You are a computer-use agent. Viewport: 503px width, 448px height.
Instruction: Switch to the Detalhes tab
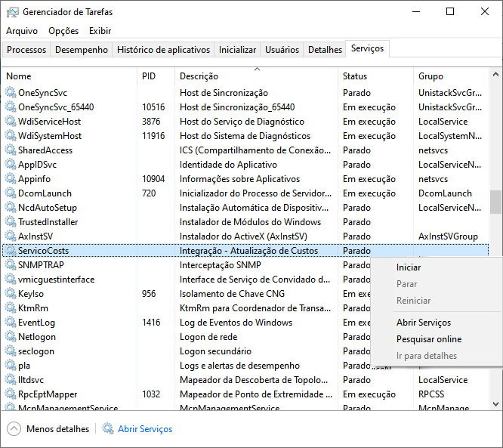[325, 50]
